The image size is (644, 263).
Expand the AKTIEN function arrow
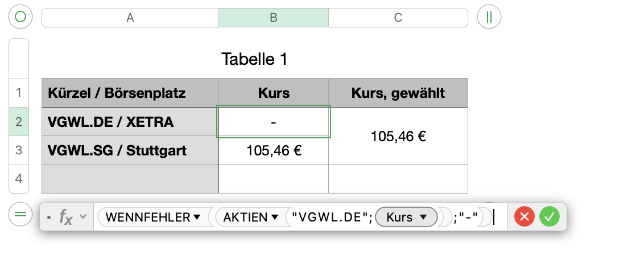click(x=274, y=217)
